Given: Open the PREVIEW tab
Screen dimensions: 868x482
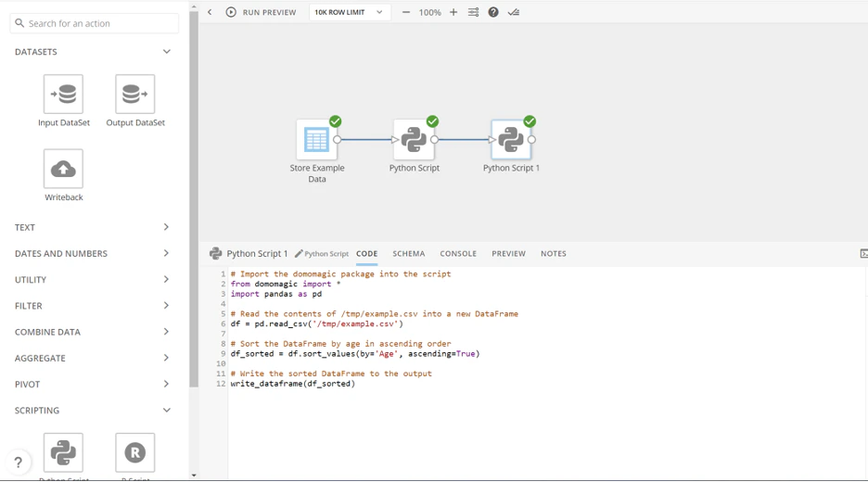Looking at the screenshot, I should (508, 253).
